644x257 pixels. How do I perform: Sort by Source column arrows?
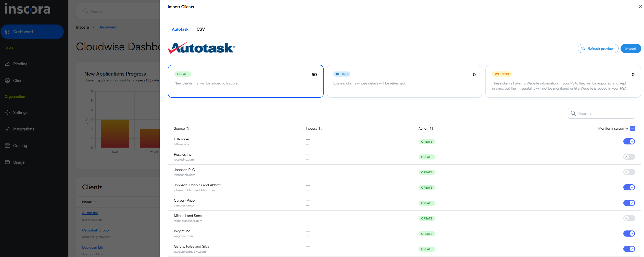(188, 128)
